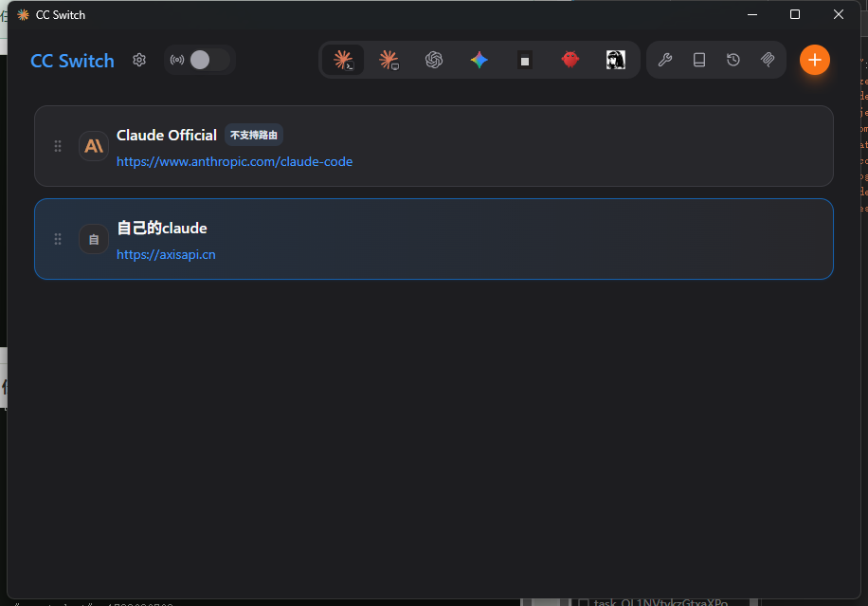Select the red creature app icon

[x=570, y=59]
